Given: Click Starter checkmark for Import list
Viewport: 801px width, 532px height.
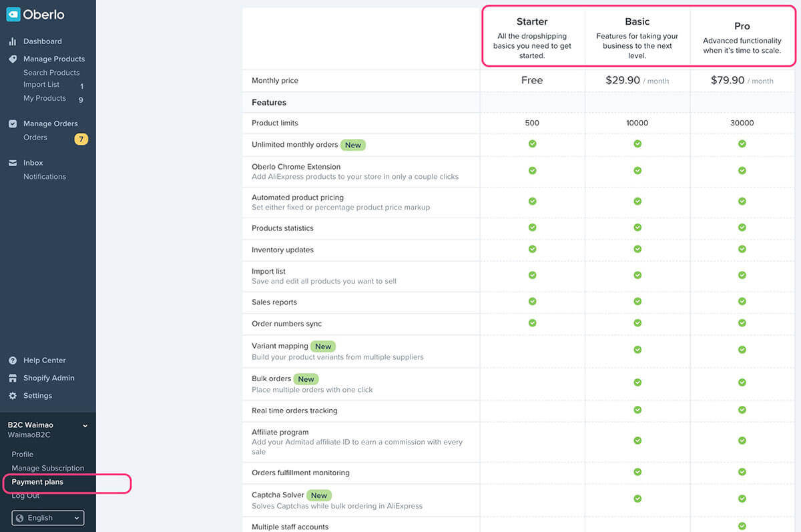Looking at the screenshot, I should point(533,275).
